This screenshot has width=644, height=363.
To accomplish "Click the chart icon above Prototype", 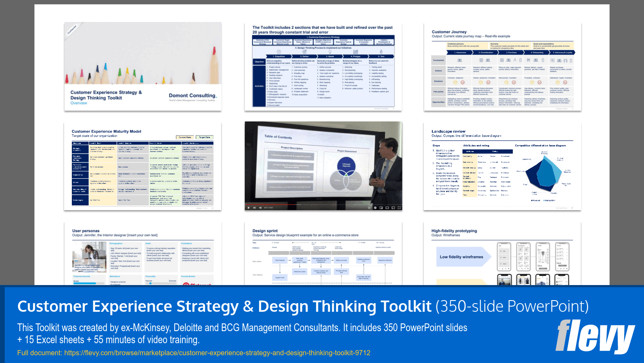I will pyautogui.click(x=356, y=52).
